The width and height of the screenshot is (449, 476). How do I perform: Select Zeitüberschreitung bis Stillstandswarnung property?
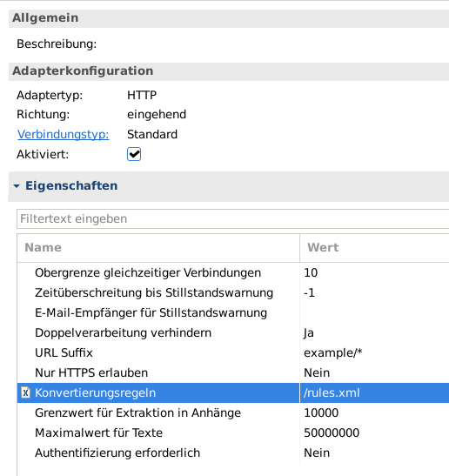point(233,292)
